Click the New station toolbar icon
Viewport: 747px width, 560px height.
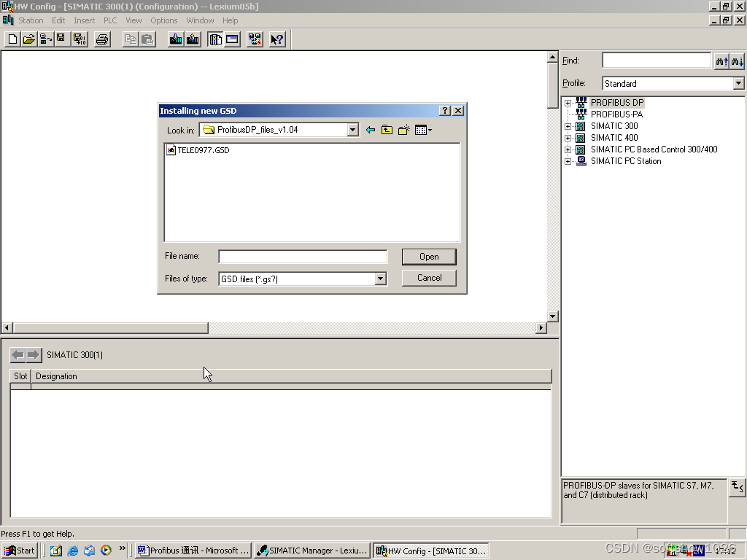click(x=13, y=39)
